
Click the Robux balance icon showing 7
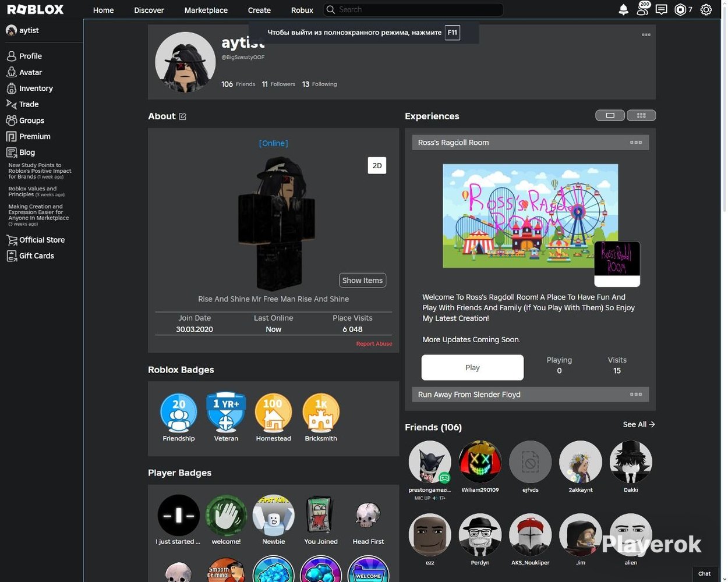(x=683, y=10)
